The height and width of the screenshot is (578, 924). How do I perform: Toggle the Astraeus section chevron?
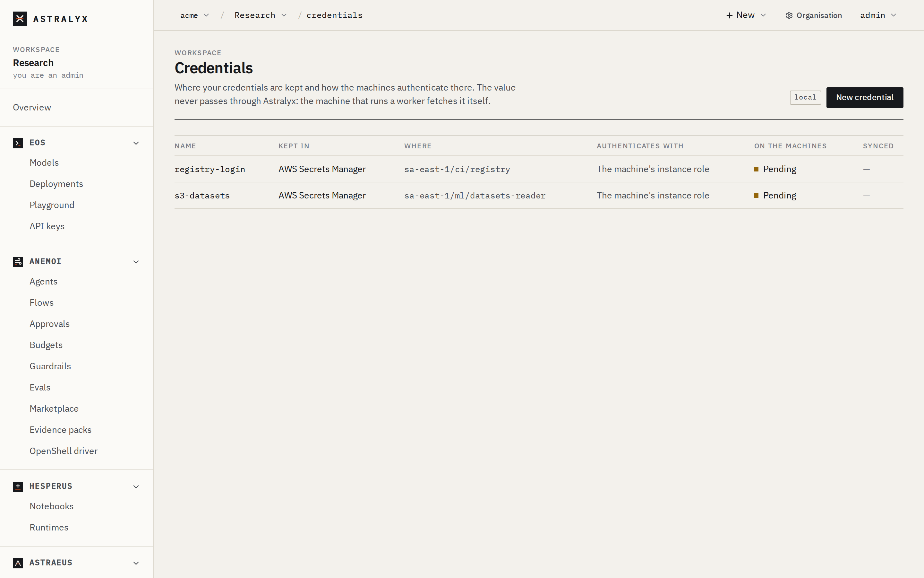(x=136, y=563)
